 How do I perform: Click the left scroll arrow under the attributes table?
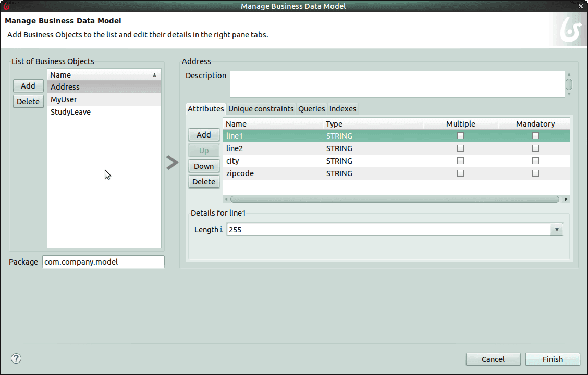pos(226,199)
